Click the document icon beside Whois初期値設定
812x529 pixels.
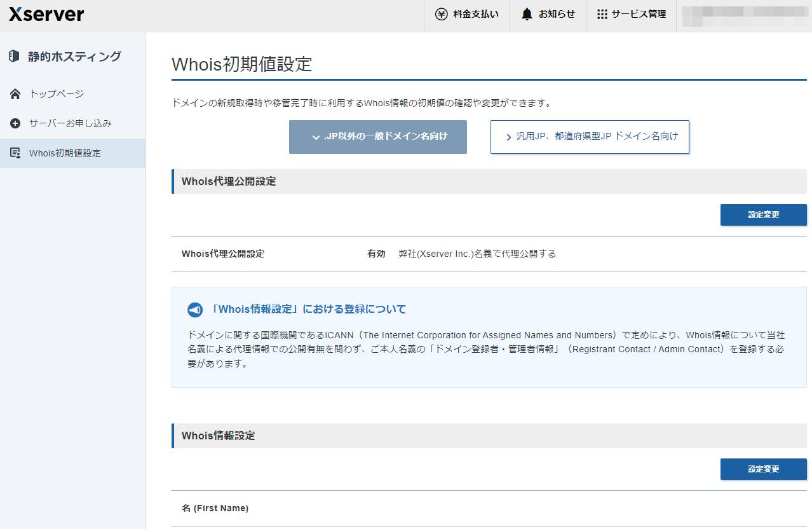pos(15,153)
